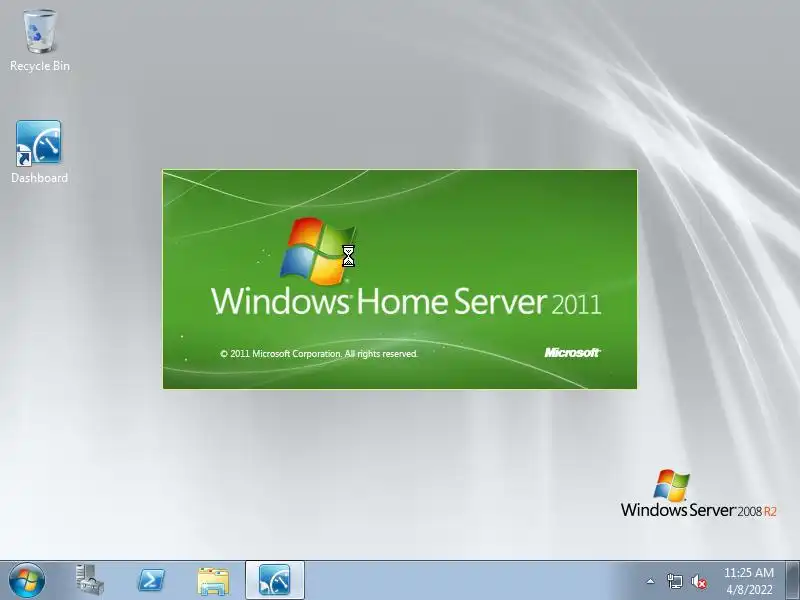Select the Dashboard shortcut on desktop

pyautogui.click(x=39, y=152)
